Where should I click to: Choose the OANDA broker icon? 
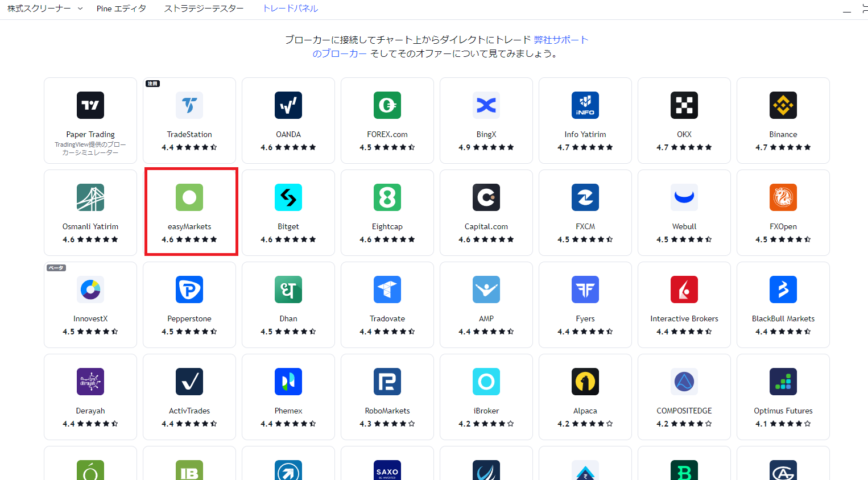pyautogui.click(x=288, y=105)
